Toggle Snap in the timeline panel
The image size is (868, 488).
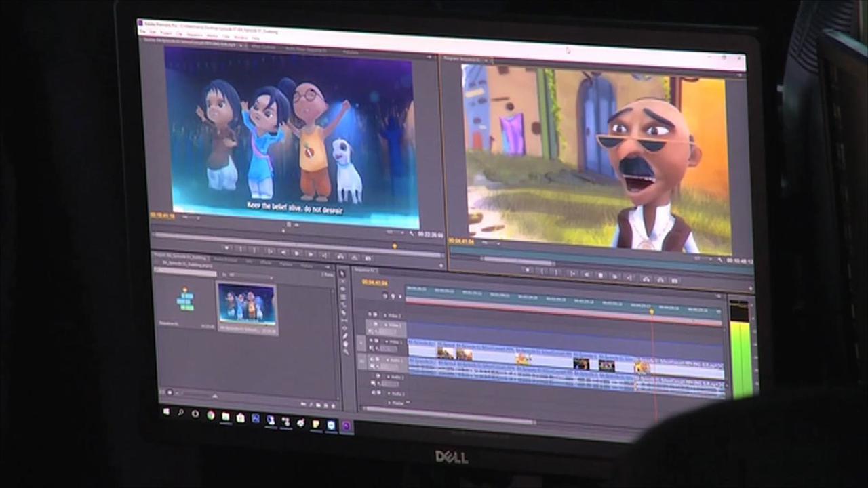(x=385, y=296)
